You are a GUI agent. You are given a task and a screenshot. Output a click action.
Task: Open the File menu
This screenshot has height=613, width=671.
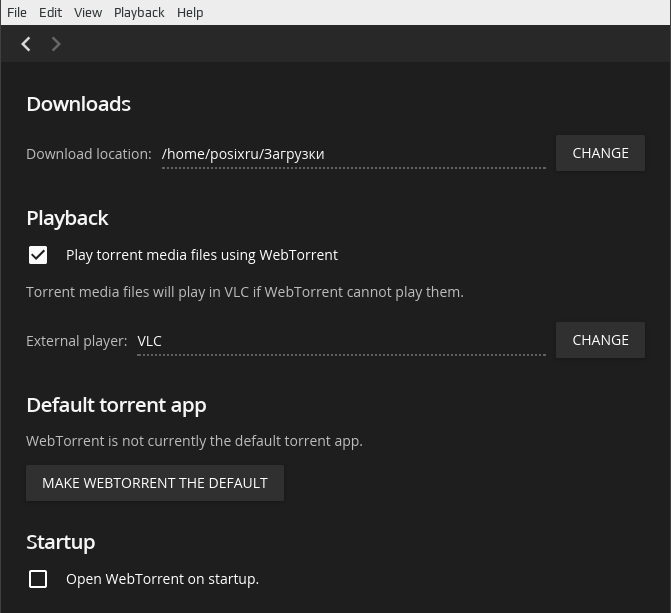pos(17,12)
